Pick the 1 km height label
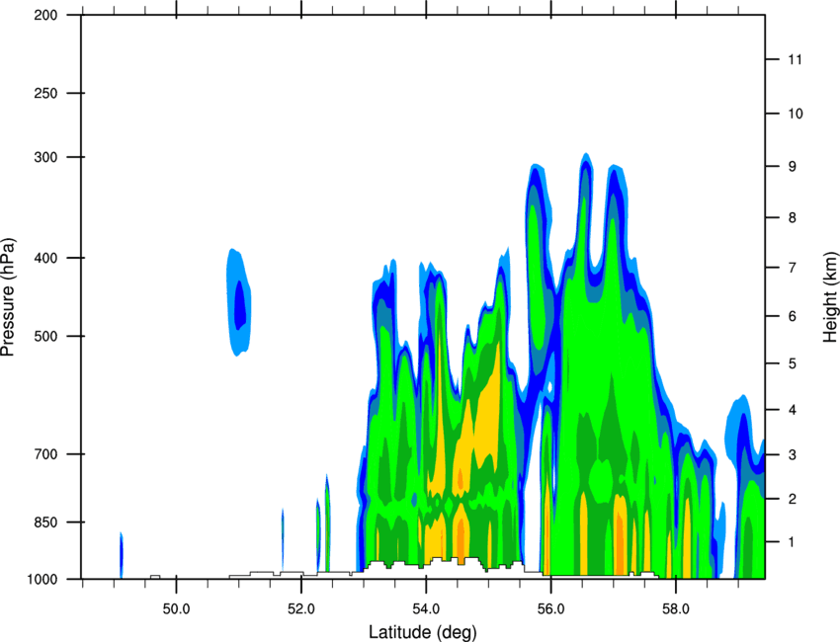 (x=792, y=542)
